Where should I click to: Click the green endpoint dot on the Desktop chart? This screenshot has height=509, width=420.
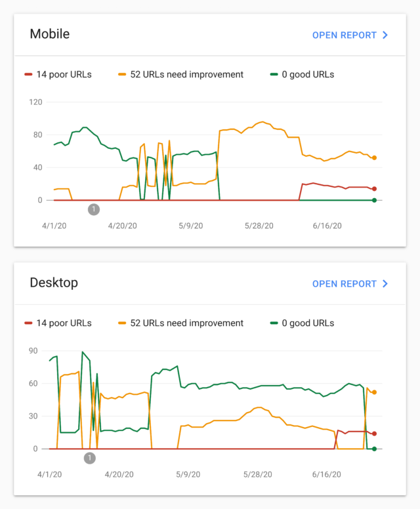click(374, 449)
